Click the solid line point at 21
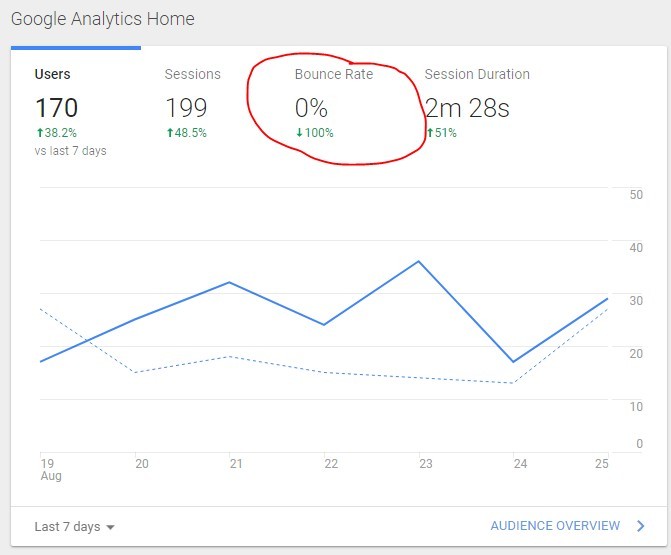 (229, 282)
